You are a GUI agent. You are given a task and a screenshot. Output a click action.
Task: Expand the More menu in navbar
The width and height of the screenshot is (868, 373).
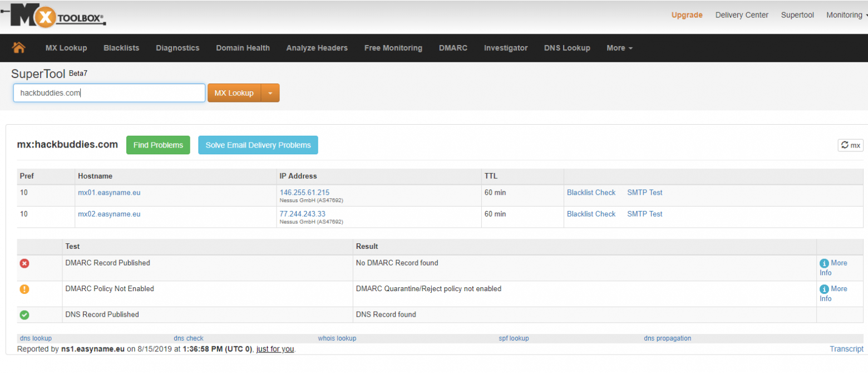(619, 48)
